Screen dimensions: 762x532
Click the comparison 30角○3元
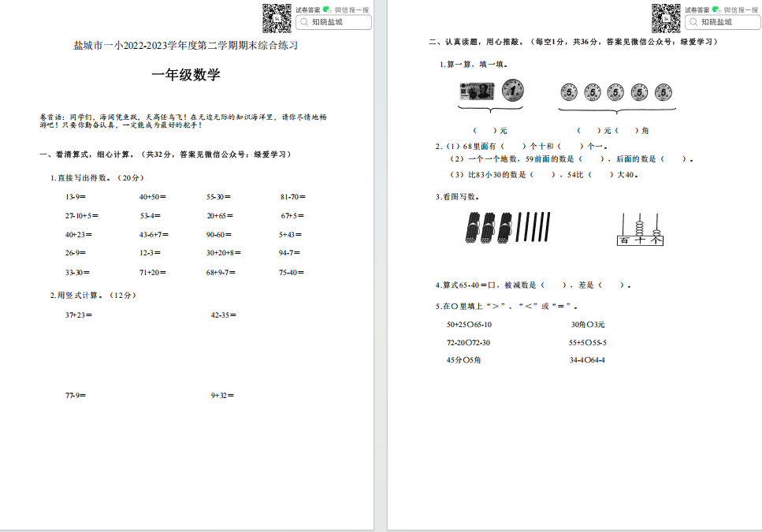click(x=588, y=325)
